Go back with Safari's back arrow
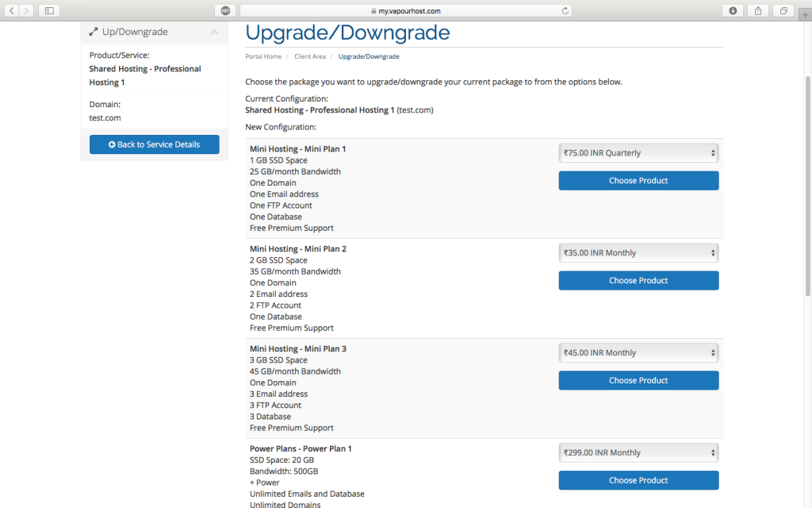The height and width of the screenshot is (508, 812). click(11, 10)
